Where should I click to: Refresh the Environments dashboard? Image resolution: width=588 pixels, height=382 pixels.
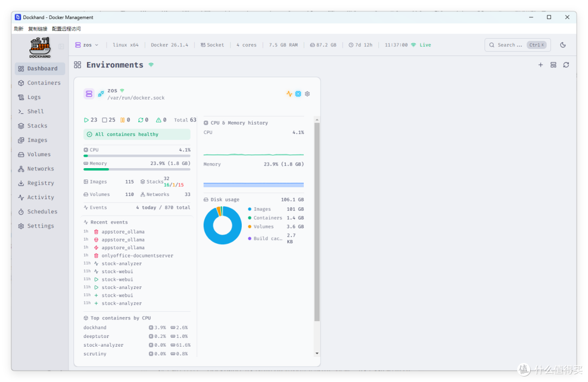click(566, 65)
